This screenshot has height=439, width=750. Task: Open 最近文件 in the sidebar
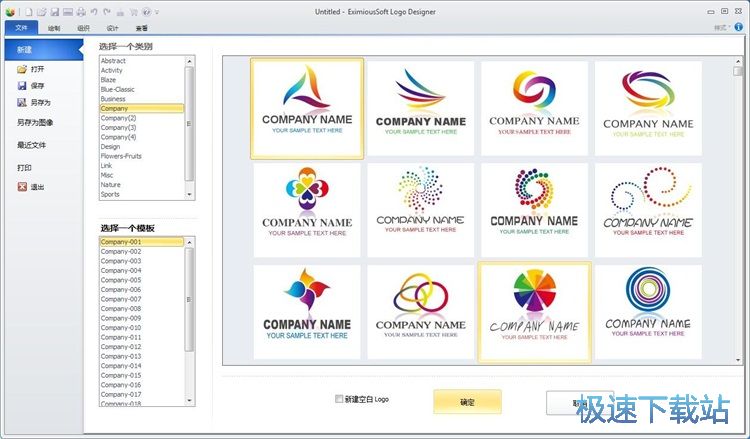tap(32, 145)
